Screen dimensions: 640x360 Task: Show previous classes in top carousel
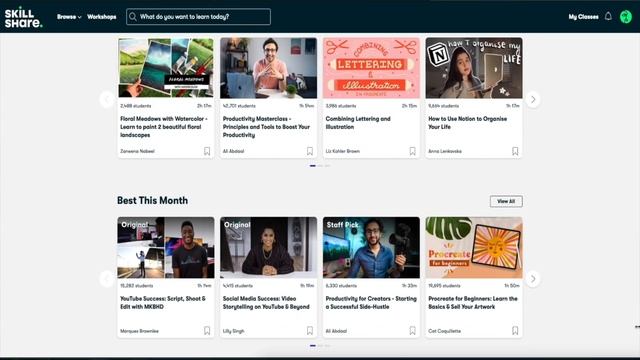(x=107, y=99)
